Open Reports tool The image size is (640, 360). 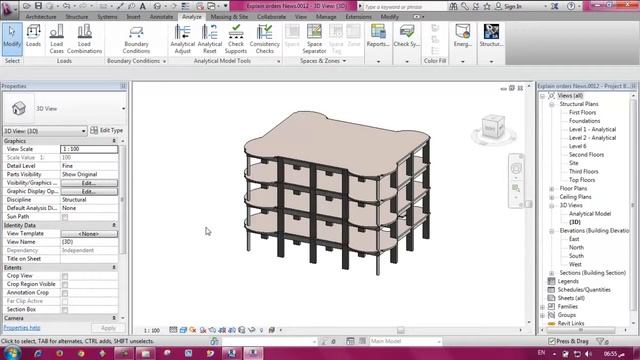(x=378, y=36)
